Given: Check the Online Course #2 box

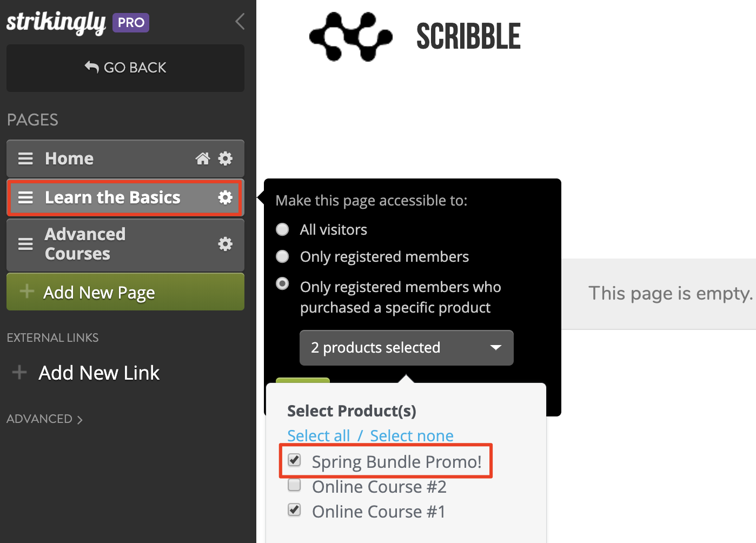Looking at the screenshot, I should coord(294,485).
